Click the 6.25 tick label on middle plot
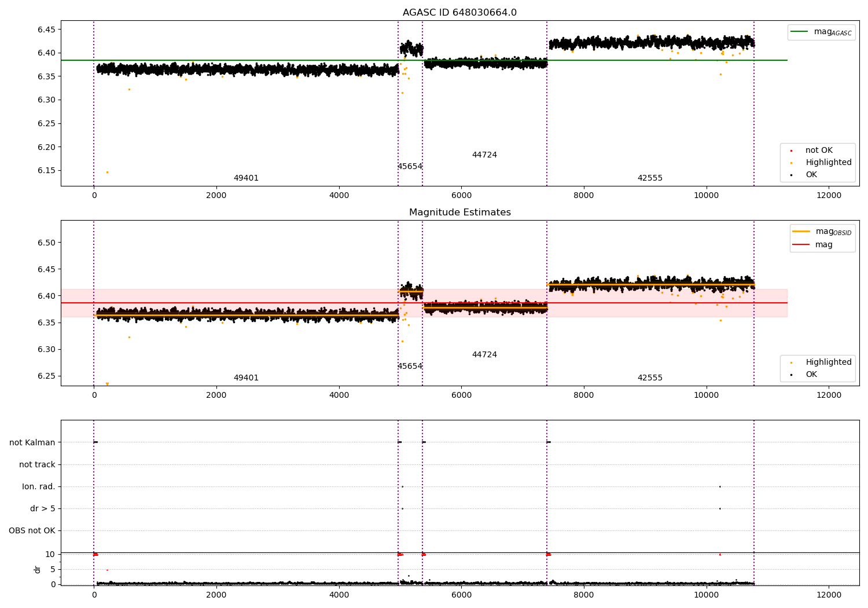The height and width of the screenshot is (608, 868). (x=46, y=376)
